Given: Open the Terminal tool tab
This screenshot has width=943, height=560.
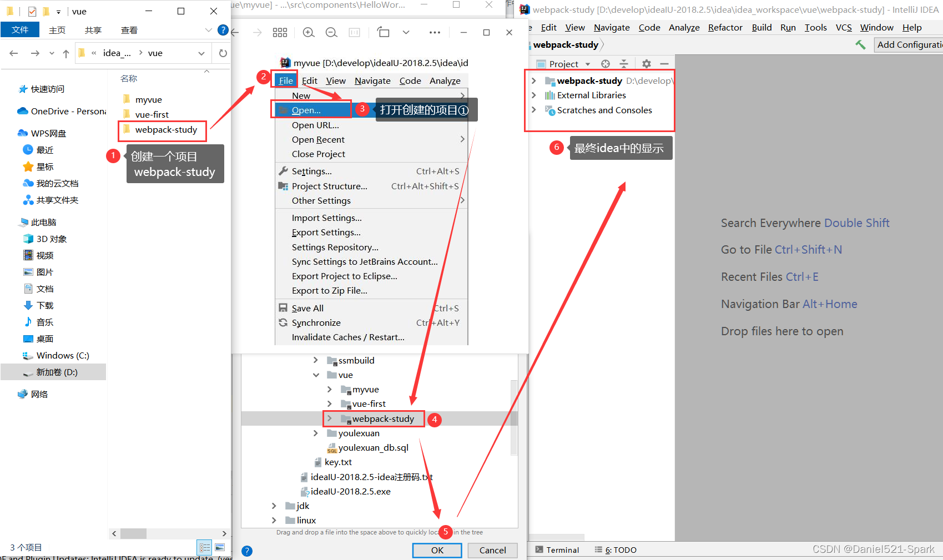Looking at the screenshot, I should (557, 550).
